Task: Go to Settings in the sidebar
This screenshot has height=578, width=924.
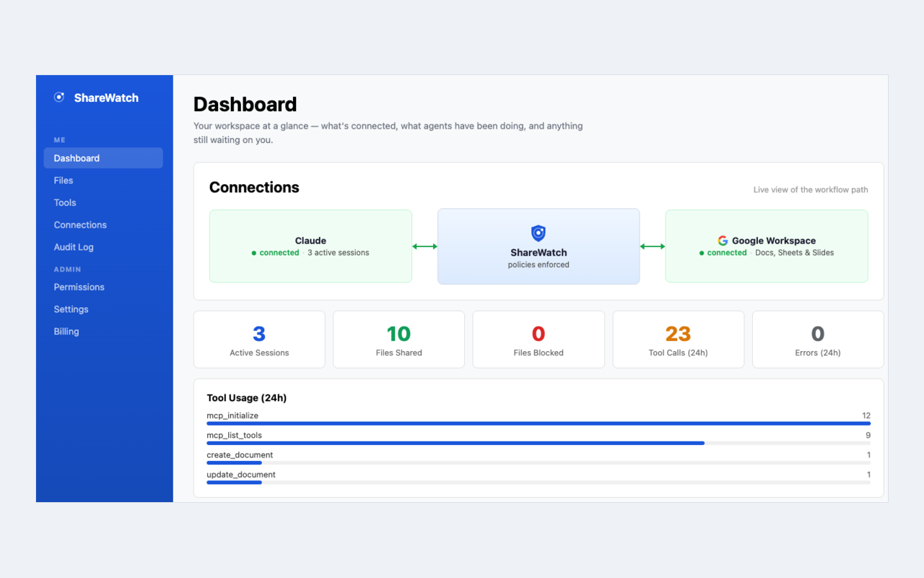Action: point(103,309)
